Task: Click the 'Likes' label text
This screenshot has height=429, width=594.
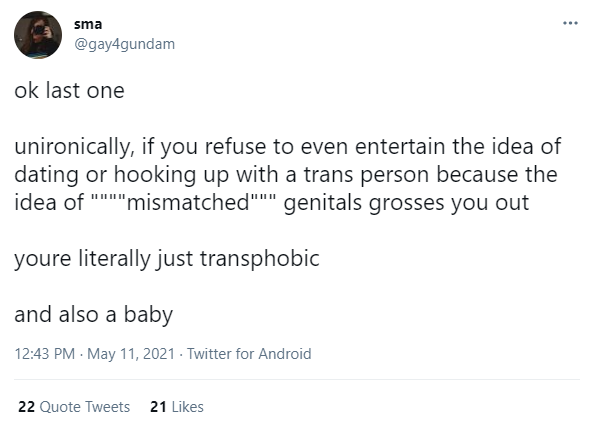Action: click(188, 407)
